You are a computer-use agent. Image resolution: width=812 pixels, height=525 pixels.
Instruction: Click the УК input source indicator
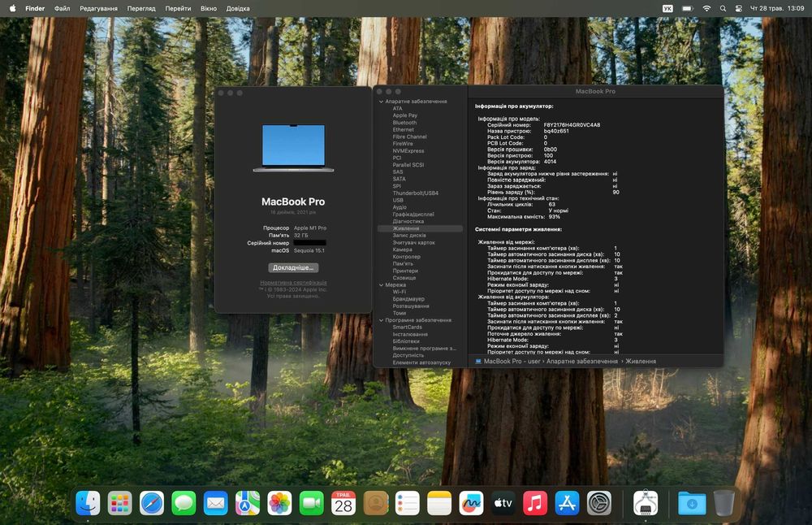click(667, 8)
